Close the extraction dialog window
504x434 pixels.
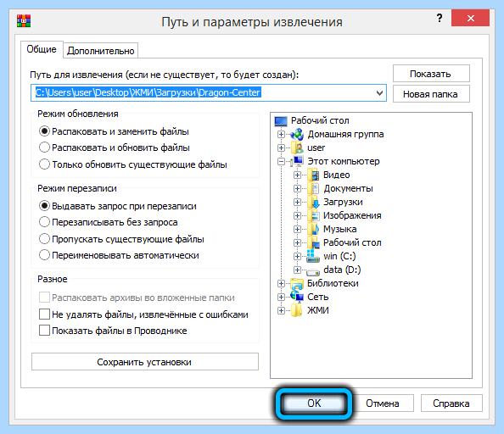[x=470, y=18]
